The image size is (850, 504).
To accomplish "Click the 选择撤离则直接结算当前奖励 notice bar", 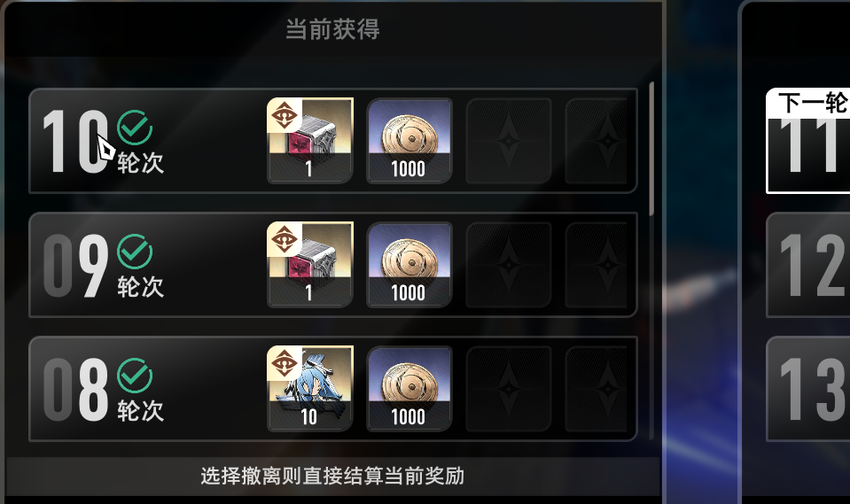I will (332, 476).
